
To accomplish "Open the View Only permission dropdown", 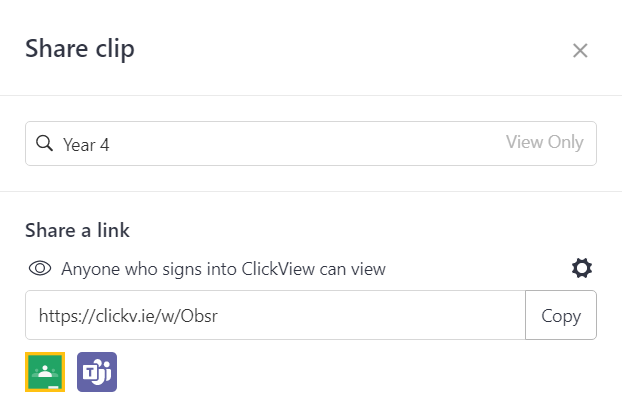I will tap(545, 142).
